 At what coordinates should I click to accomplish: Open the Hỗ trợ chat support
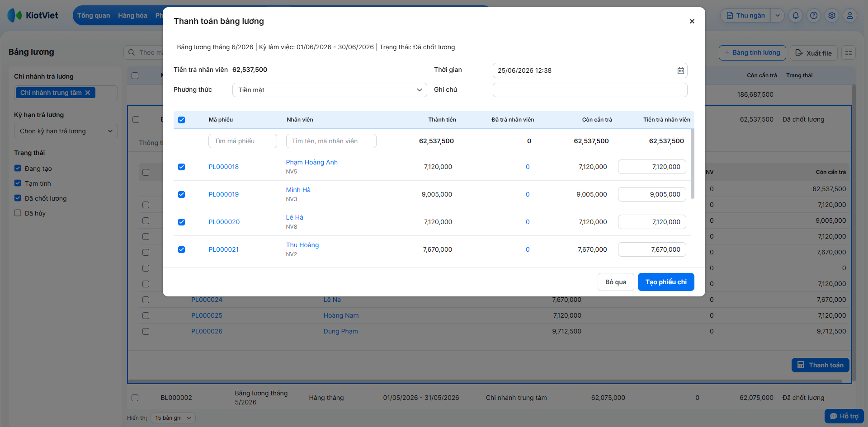point(844,416)
